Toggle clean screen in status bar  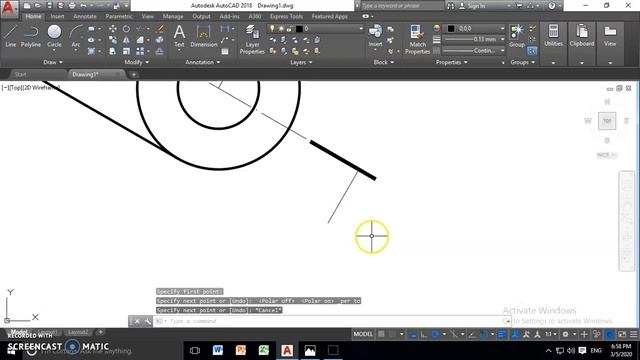tap(622, 334)
